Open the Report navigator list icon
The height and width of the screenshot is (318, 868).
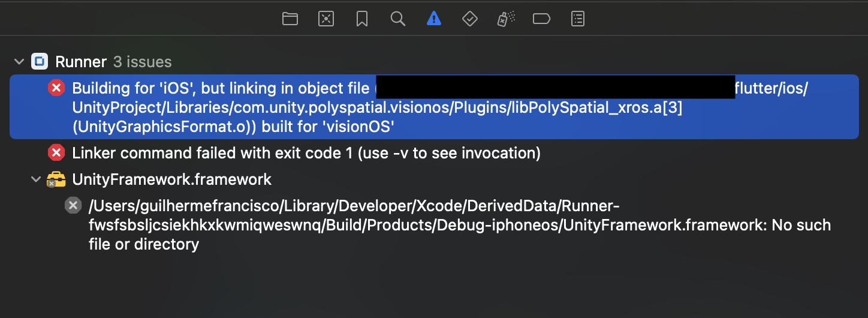pyautogui.click(x=577, y=19)
